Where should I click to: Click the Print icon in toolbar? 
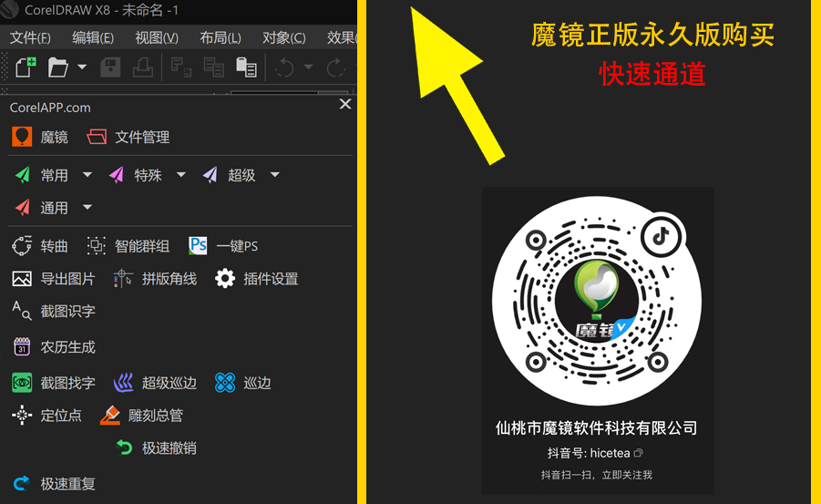142,67
